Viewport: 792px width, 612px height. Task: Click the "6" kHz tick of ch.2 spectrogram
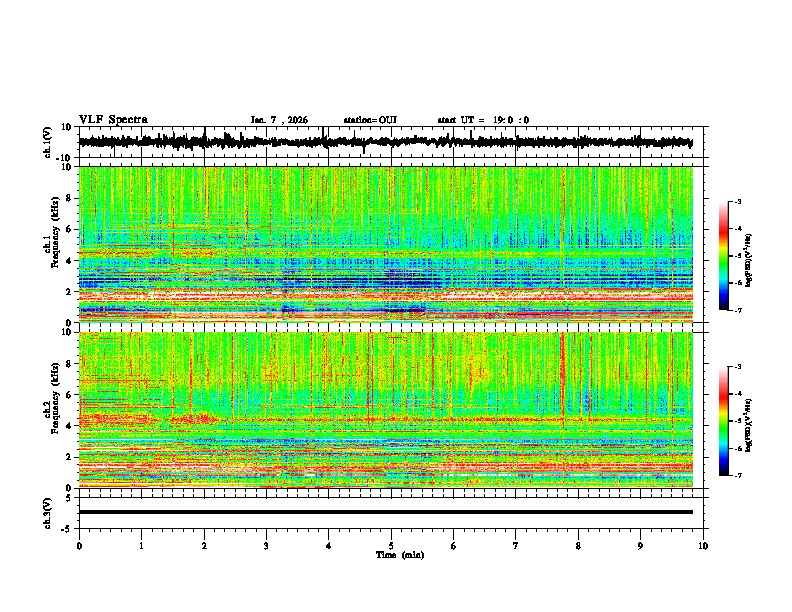69,395
